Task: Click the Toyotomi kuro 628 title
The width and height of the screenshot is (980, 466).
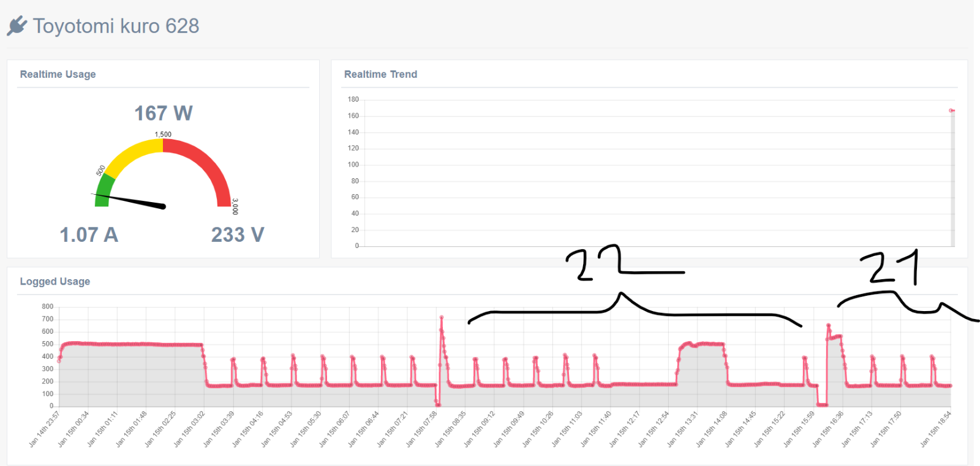Action: [116, 26]
